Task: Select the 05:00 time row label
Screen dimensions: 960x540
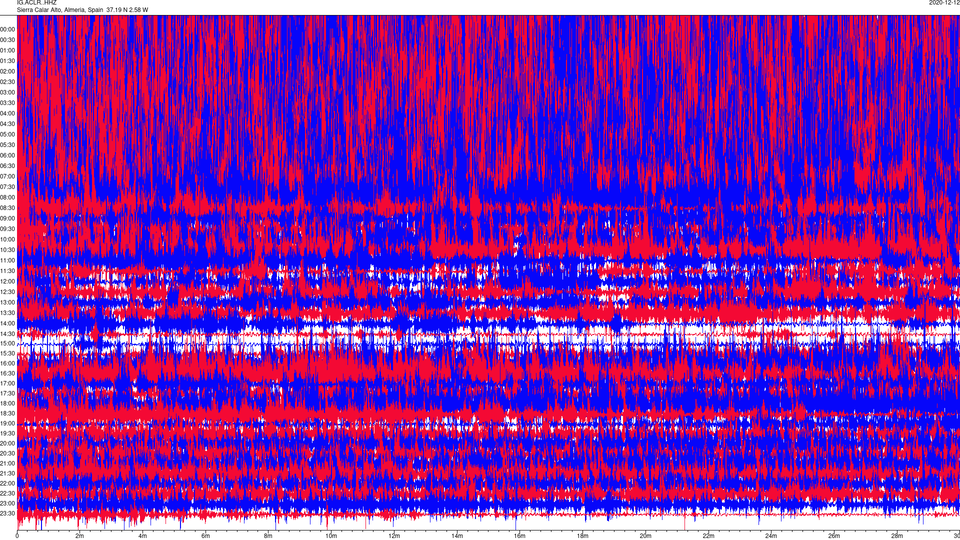Action: pyautogui.click(x=8, y=134)
